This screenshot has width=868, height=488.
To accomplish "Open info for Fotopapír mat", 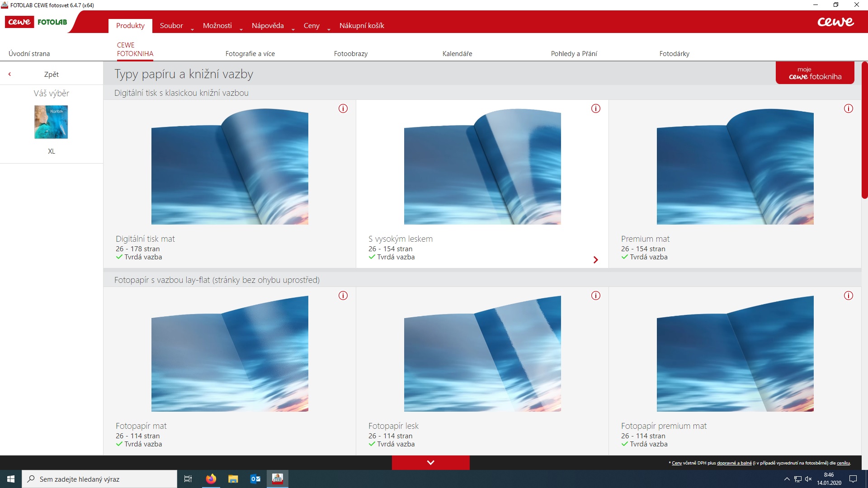I will coord(343,296).
